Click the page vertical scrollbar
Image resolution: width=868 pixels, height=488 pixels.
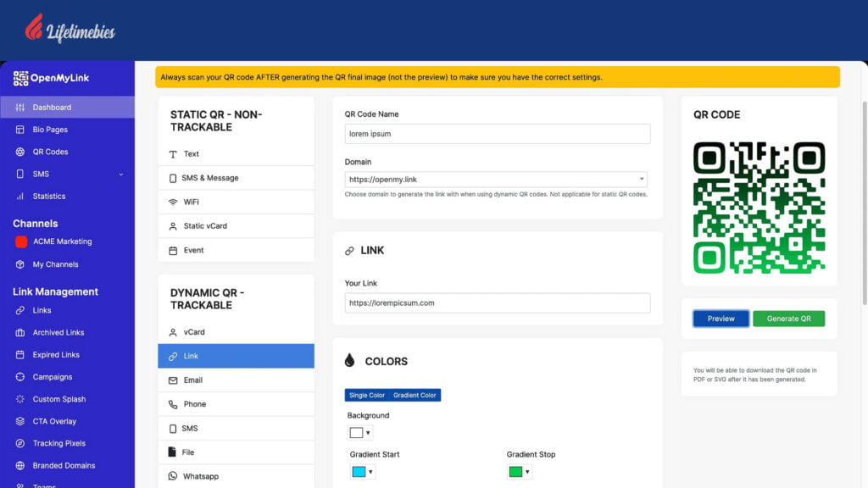click(x=865, y=202)
